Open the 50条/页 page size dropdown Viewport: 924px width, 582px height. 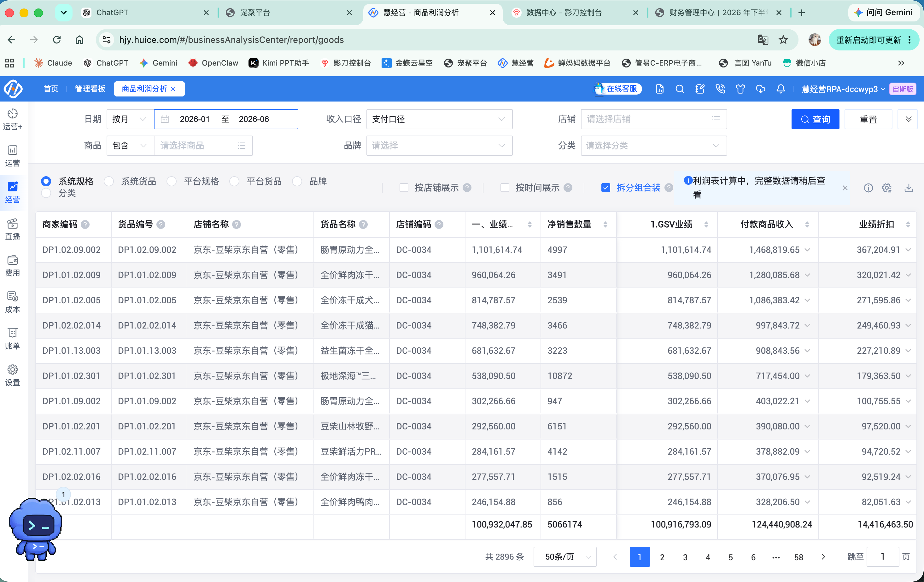click(565, 557)
